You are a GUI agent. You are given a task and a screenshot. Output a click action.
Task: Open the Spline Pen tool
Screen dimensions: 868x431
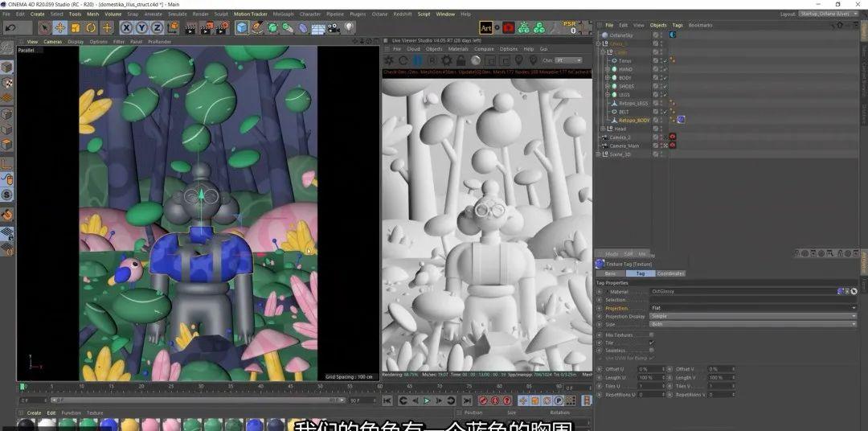[257, 27]
